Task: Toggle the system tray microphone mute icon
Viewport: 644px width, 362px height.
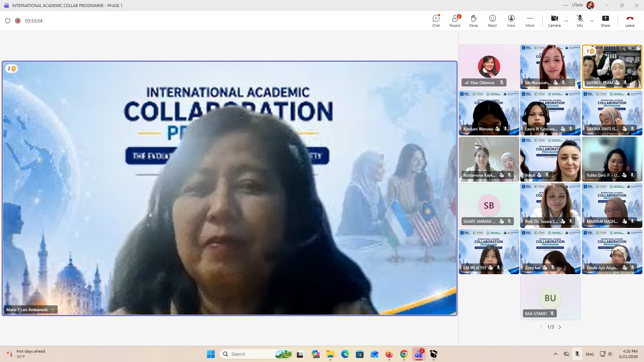Action: [577, 354]
